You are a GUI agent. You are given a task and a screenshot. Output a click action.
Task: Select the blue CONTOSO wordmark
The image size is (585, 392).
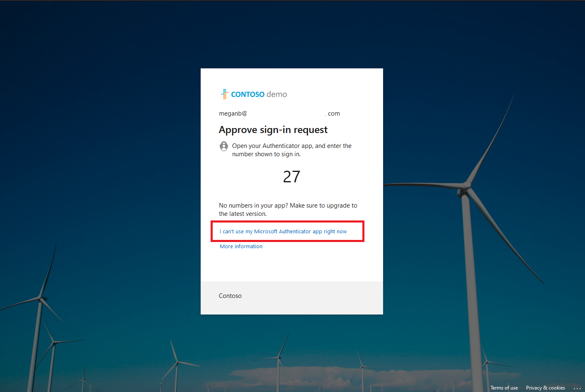point(248,94)
